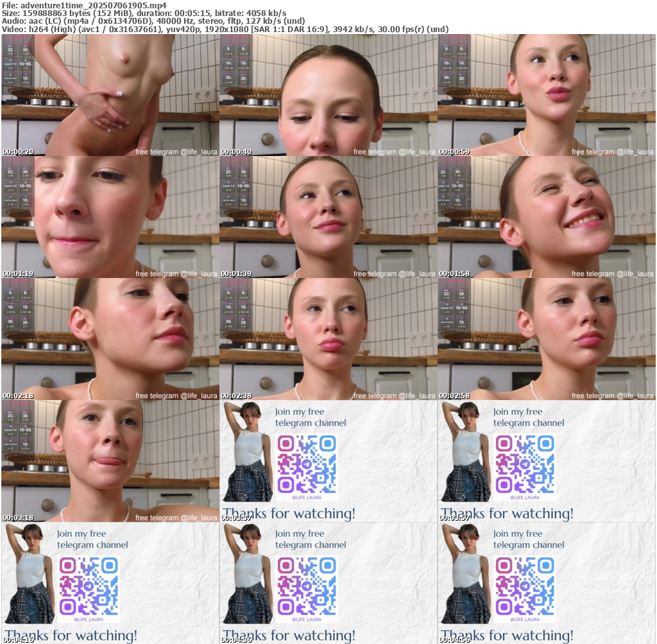Click the QR code in the 00:03:37 frame
Image resolution: width=657 pixels, height=644 pixels.
[x=307, y=463]
